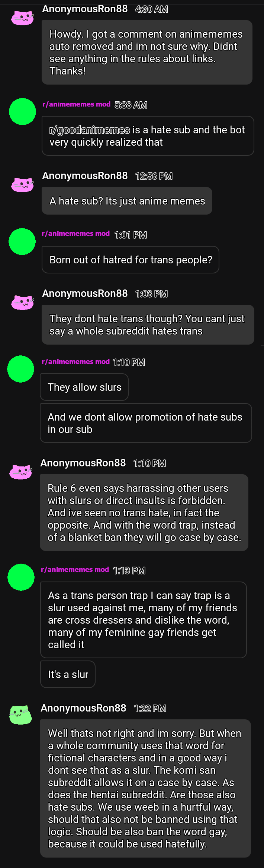
Task: Open the r/animememes mod name at 5:38 AM
Action: tap(76, 104)
